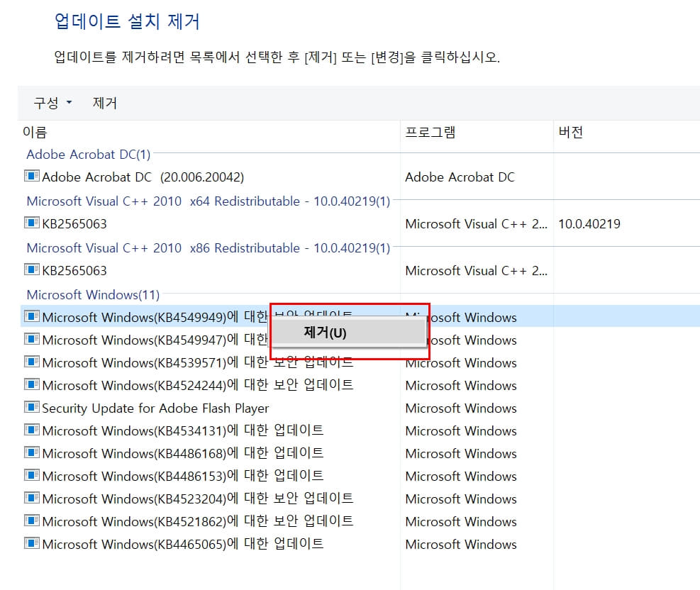
Task: Click the update icon for KB4523204
Action: [x=32, y=499]
